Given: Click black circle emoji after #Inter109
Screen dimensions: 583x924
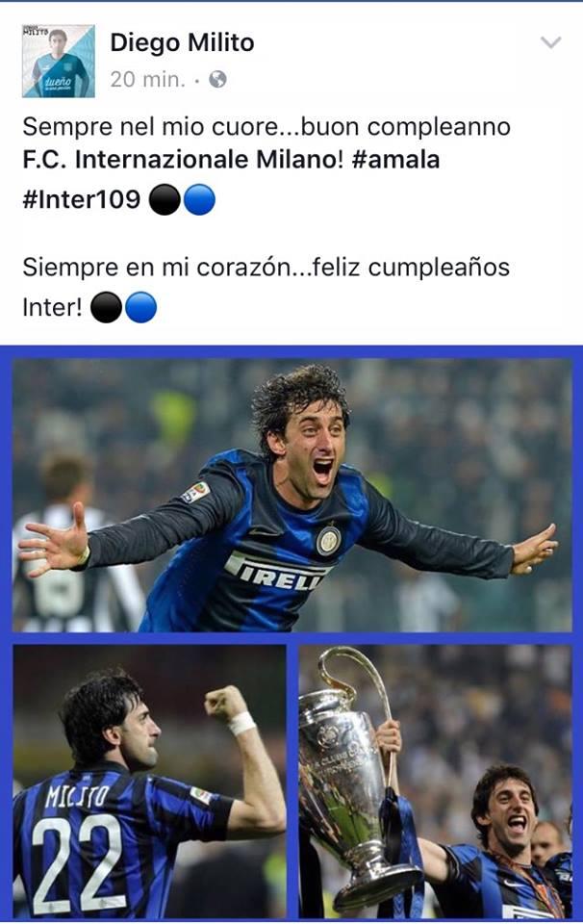Looking at the screenshot, I should pos(165,199).
